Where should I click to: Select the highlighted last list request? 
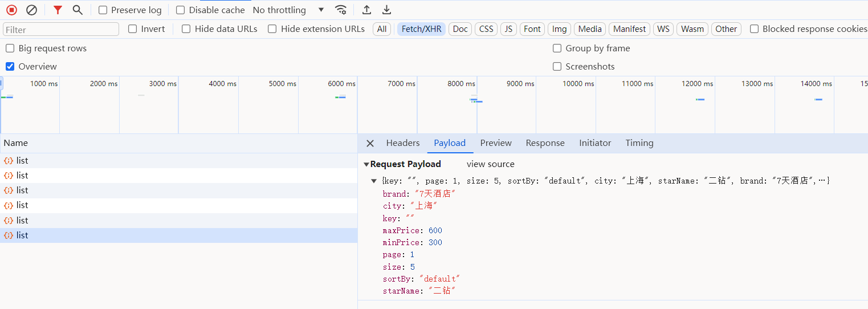click(x=178, y=235)
